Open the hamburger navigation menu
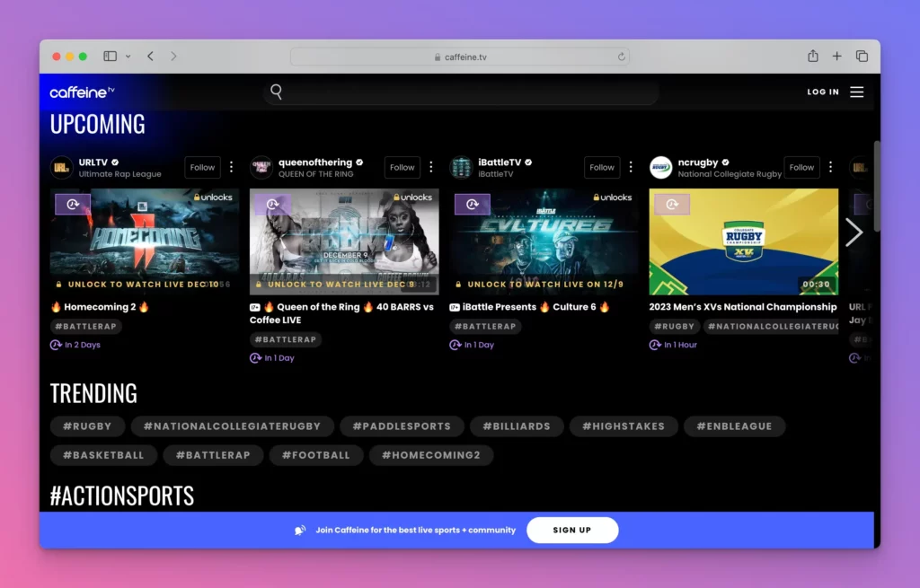Viewport: 920px width, 588px height. (x=856, y=91)
